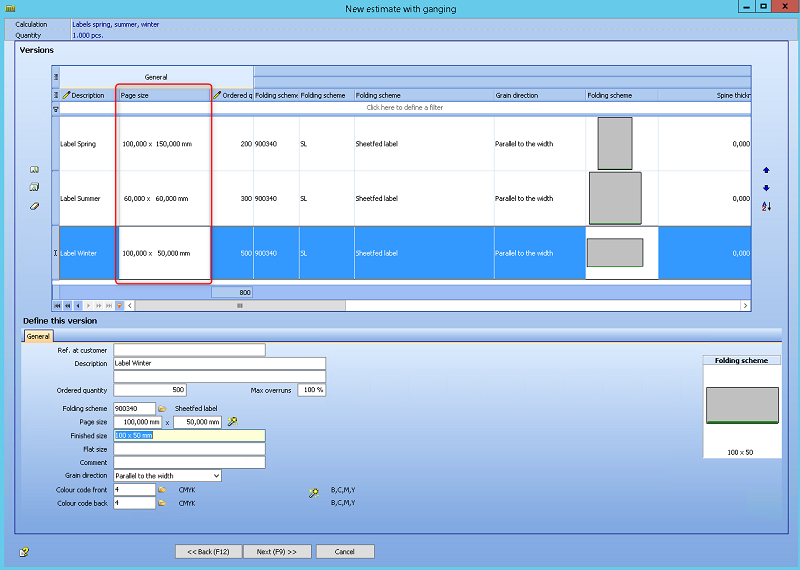Screen dimensions: 800x570
Task: Click the Label Summer folding scheme thumbnail
Action: [615, 198]
